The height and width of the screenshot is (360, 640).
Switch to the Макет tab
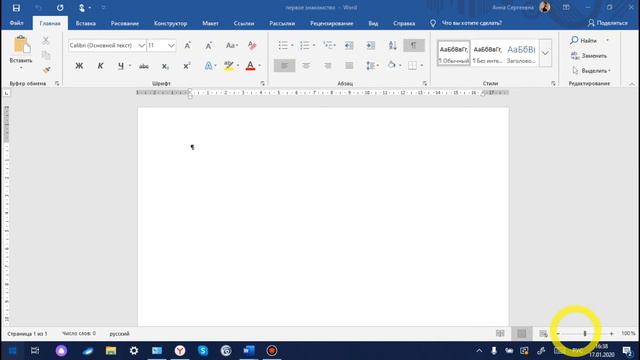210,23
